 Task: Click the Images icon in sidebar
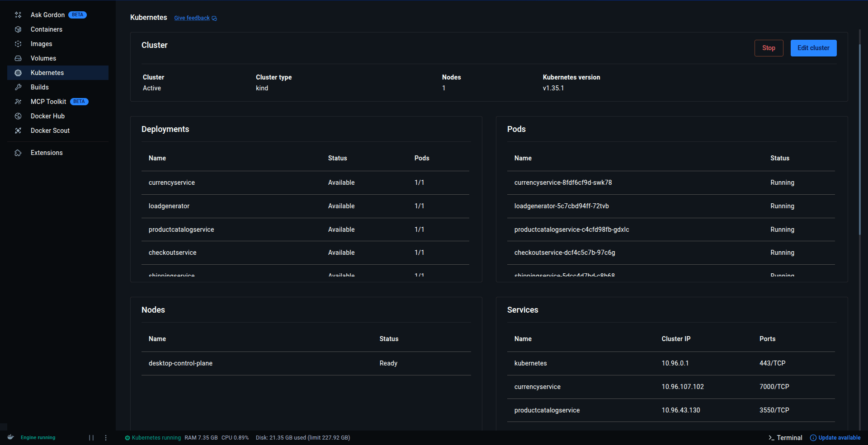[x=18, y=44]
